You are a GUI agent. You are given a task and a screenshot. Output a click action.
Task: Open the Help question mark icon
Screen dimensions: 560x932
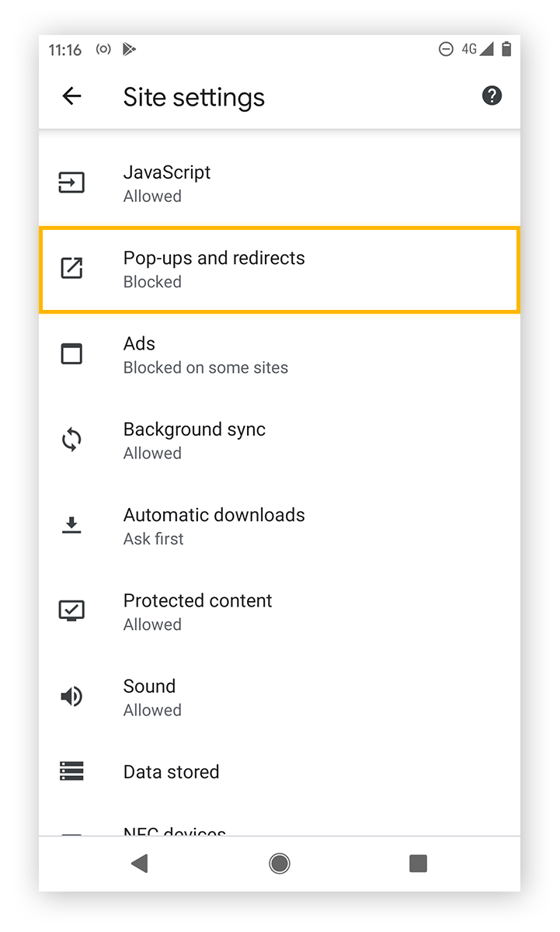pos(492,96)
